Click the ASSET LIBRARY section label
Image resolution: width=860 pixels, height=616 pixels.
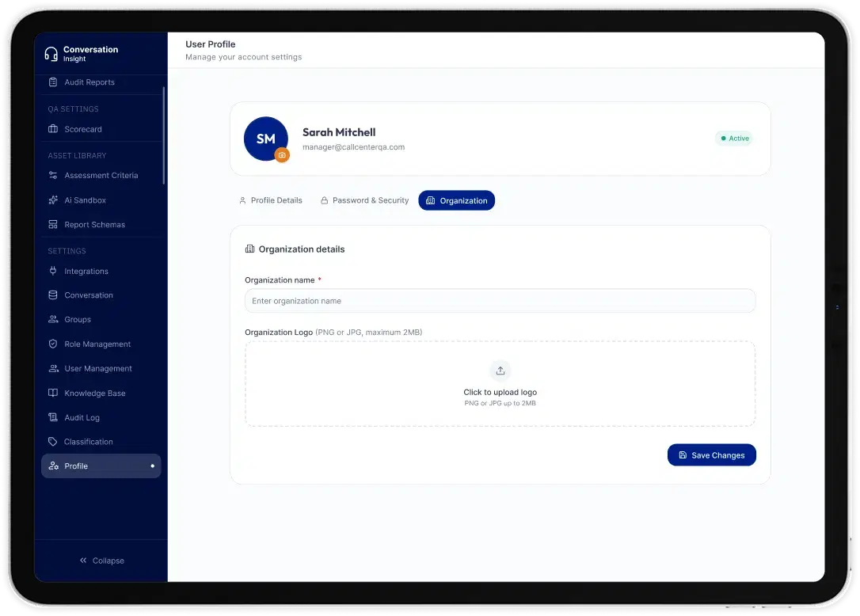tap(78, 156)
